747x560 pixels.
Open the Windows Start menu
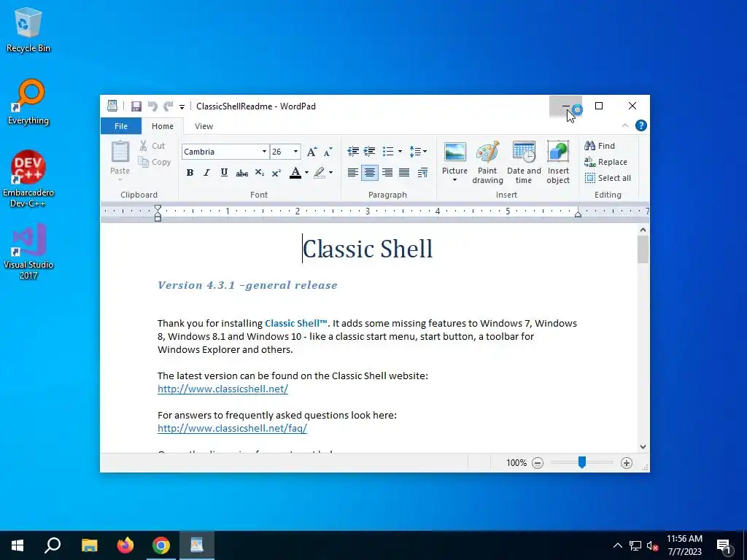[18, 545]
